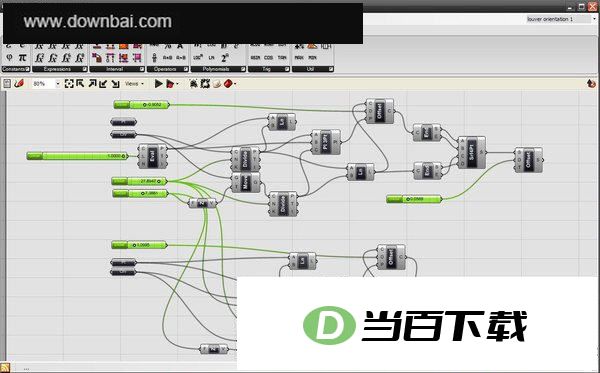Click the upper-left arrow navigation icon
Image resolution: width=600 pixels, height=373 pixels.
[80, 83]
